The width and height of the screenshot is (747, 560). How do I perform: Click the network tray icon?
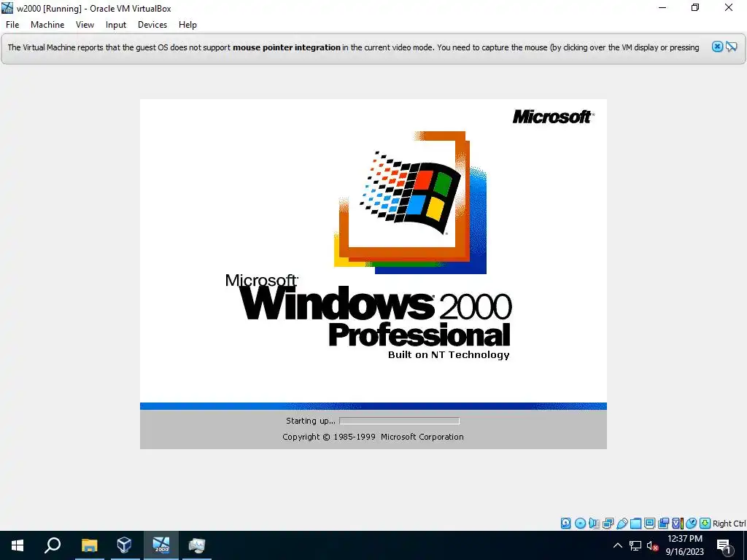[x=635, y=545]
